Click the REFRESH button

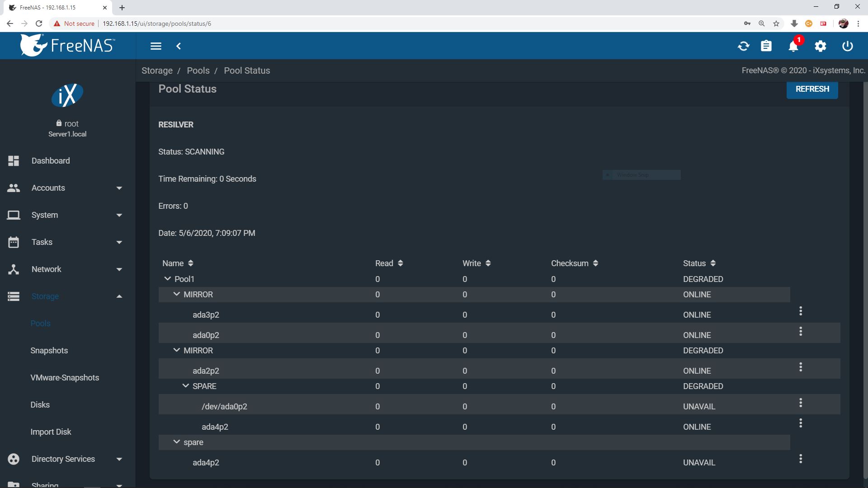click(812, 89)
